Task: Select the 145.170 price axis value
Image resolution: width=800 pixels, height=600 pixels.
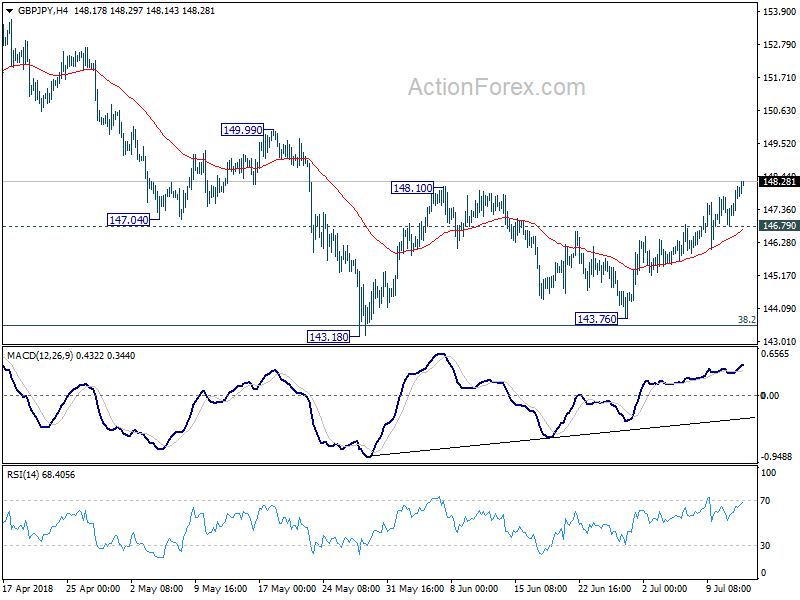Action: (779, 276)
